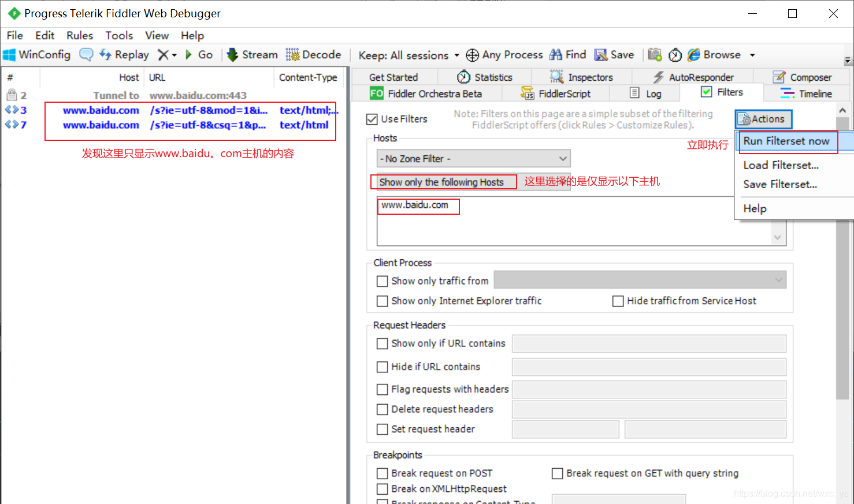The image size is (854, 504).
Task: Toggle the Decode toolbar icon
Action: coord(292,55)
